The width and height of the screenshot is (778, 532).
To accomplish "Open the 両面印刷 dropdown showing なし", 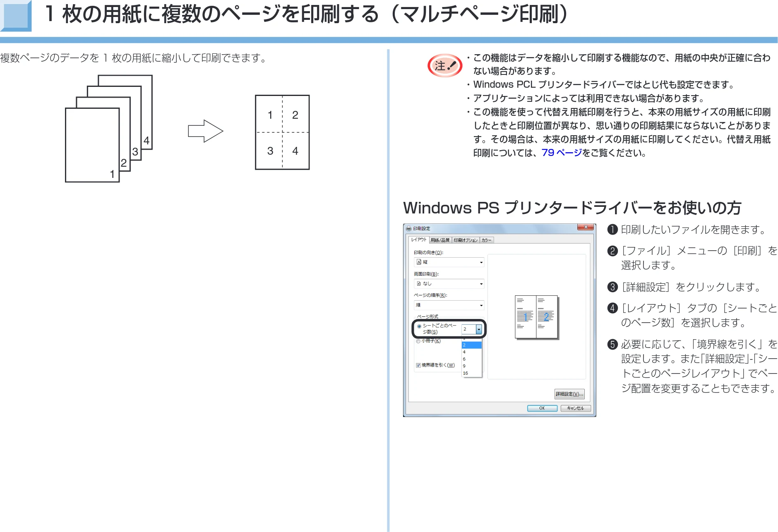I will pos(449,283).
